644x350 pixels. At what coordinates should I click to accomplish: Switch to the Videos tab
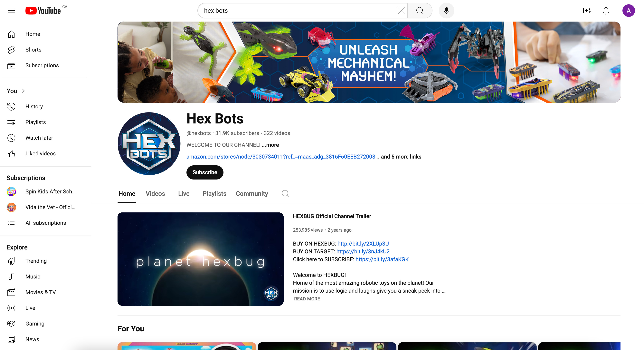155,193
